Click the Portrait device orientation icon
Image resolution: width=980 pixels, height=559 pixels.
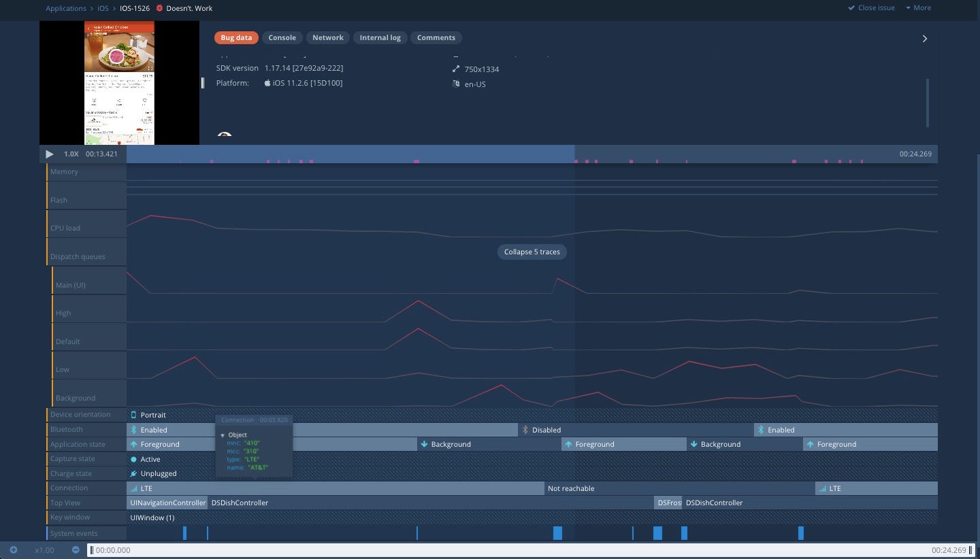134,415
